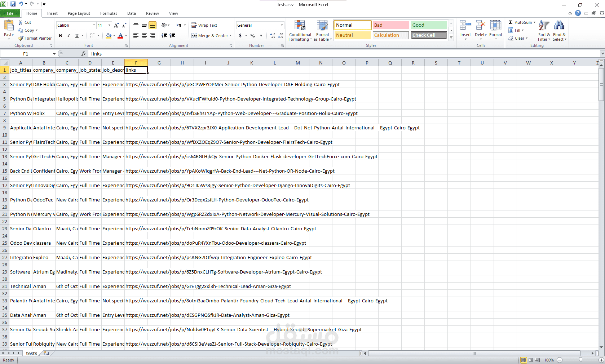Viewport: 605px width, 364px height.
Task: Increase font size with Grow Font icon
Action: coord(116,25)
